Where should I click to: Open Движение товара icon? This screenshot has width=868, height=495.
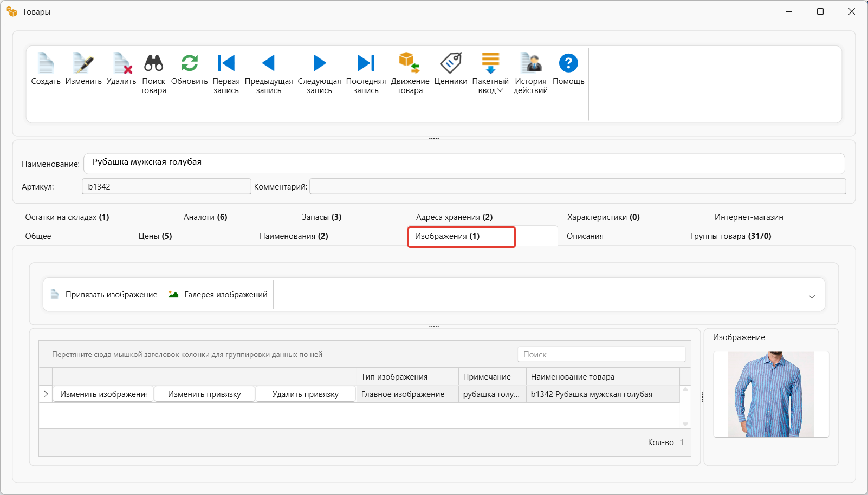tap(410, 63)
